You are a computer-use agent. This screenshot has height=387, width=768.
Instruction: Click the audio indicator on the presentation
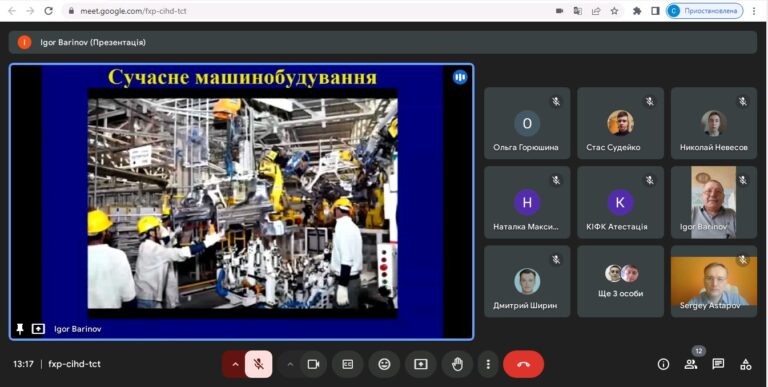[x=460, y=77]
